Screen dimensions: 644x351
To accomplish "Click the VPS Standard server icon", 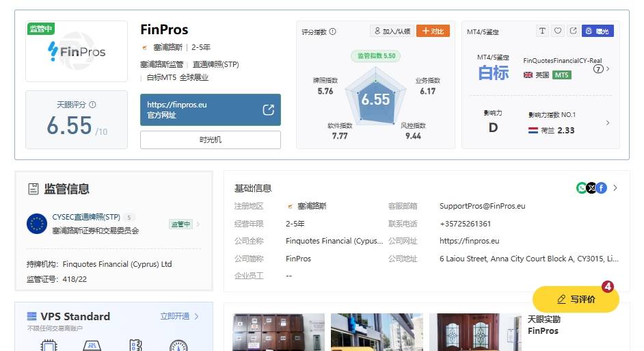I will pyautogui.click(x=31, y=316).
